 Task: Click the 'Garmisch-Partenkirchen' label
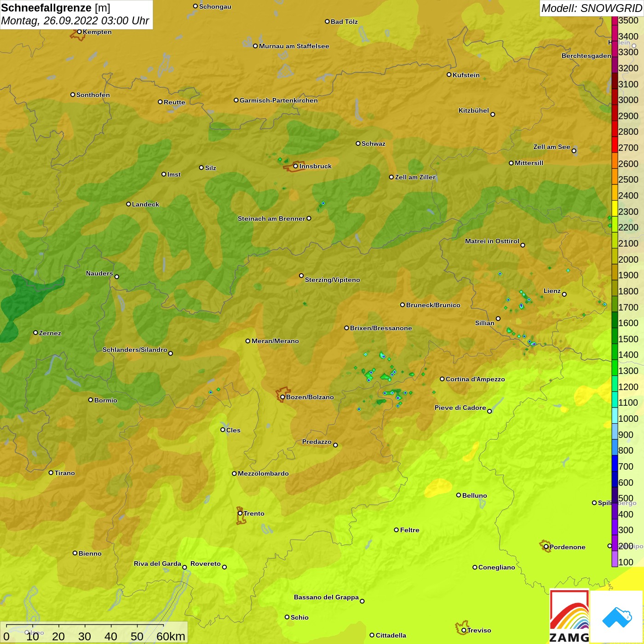pyautogui.click(x=279, y=100)
